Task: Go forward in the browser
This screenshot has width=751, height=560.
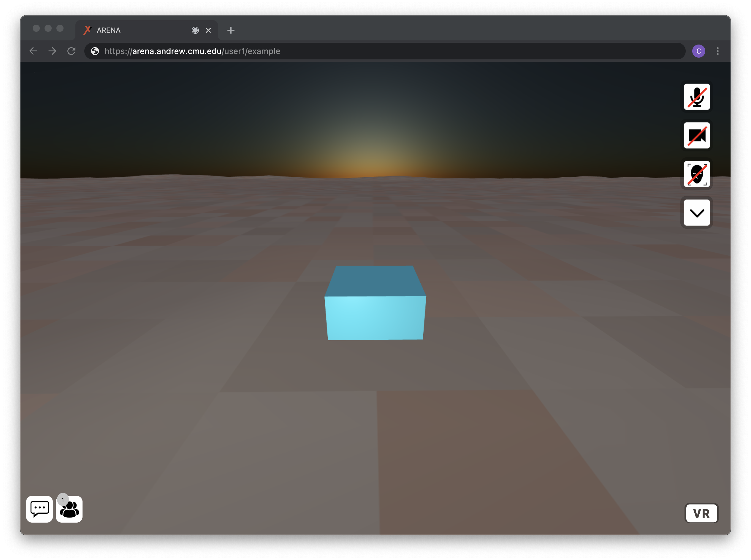Action: [52, 51]
